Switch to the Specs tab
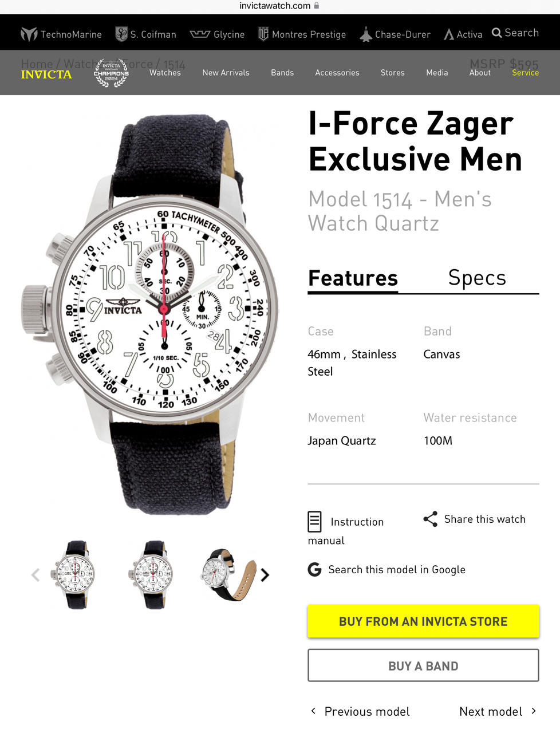The image size is (560, 733). click(477, 278)
